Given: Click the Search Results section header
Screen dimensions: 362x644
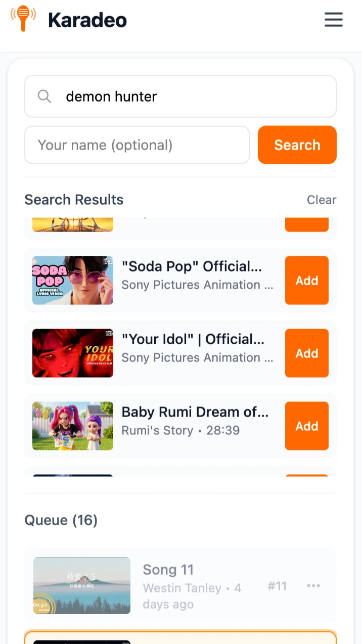Looking at the screenshot, I should [x=74, y=200].
